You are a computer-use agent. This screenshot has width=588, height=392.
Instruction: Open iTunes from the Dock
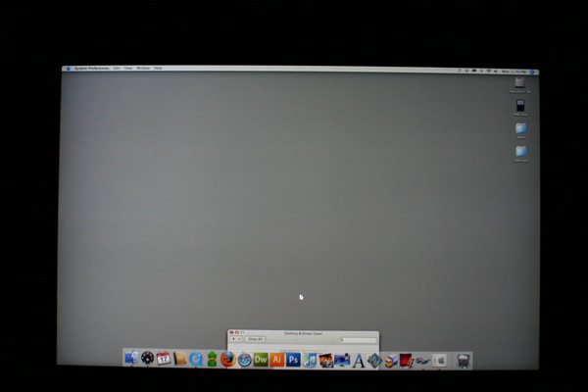tap(310, 361)
